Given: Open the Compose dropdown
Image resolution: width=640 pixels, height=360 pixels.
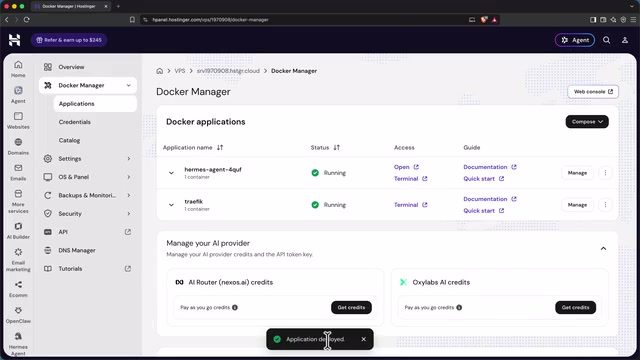Looking at the screenshot, I should pyautogui.click(x=587, y=122).
